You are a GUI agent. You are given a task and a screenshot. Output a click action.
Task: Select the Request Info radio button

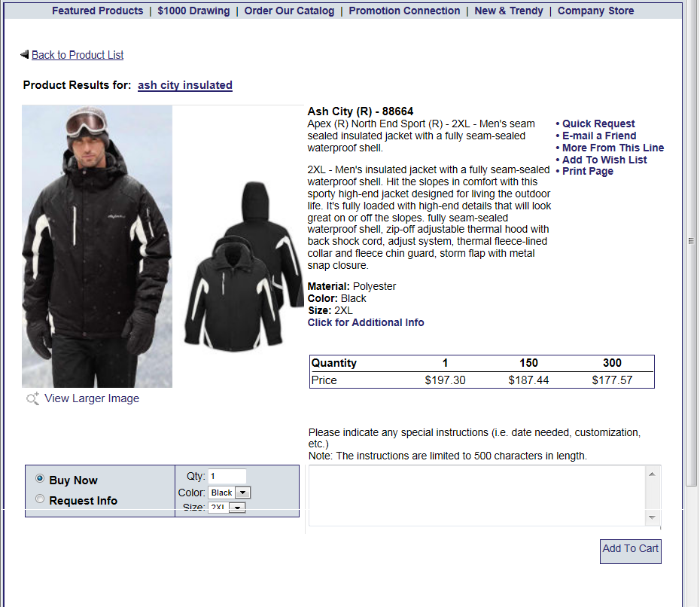40,499
